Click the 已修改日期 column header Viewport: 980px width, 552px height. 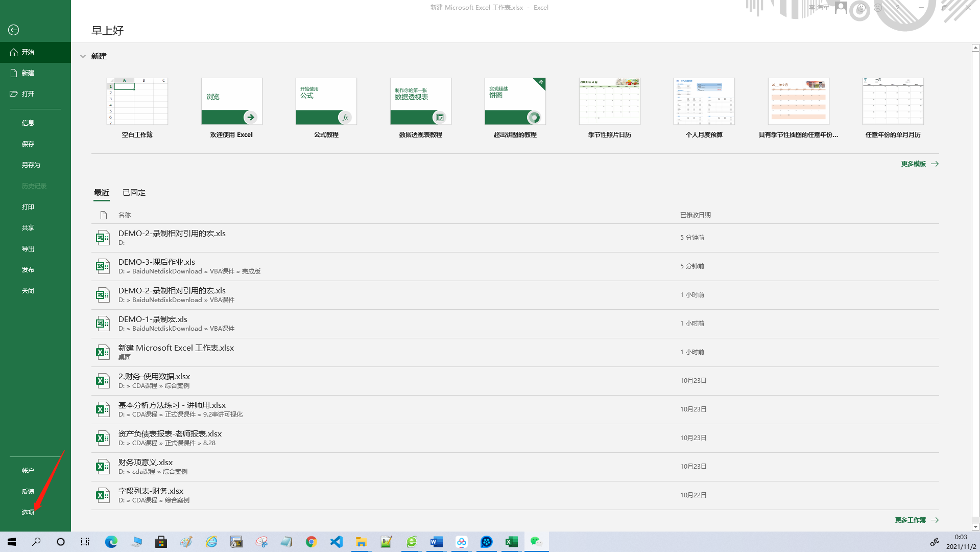pos(696,215)
